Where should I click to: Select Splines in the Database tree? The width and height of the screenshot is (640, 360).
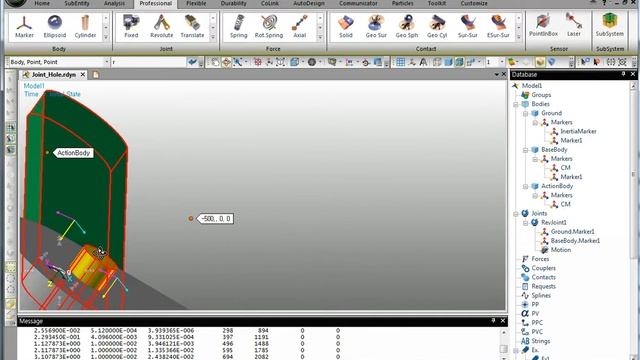click(x=541, y=296)
